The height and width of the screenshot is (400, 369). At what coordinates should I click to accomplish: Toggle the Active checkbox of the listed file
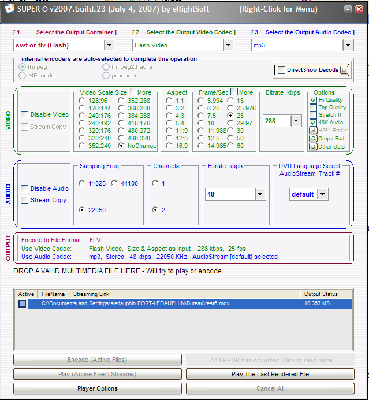[x=22, y=304]
